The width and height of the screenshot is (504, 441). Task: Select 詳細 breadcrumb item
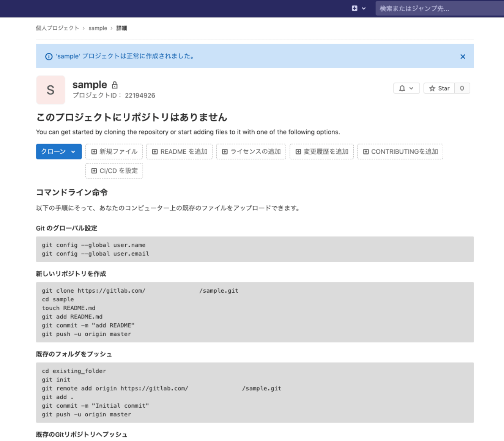122,28
